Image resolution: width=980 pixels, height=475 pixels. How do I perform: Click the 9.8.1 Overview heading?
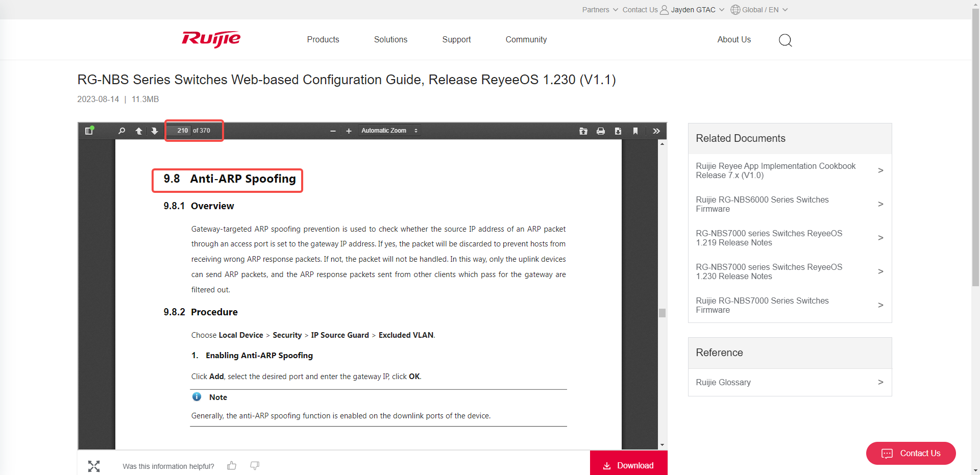click(199, 206)
